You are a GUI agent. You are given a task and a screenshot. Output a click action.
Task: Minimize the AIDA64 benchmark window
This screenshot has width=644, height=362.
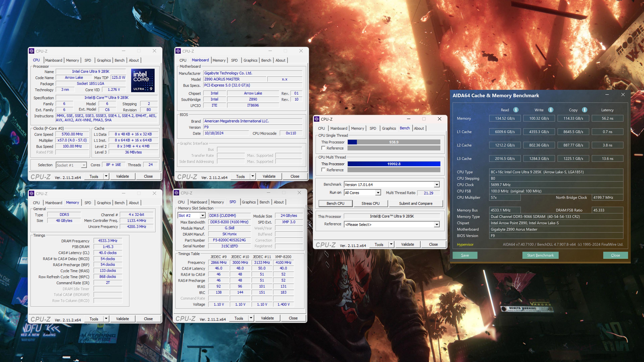point(607,95)
